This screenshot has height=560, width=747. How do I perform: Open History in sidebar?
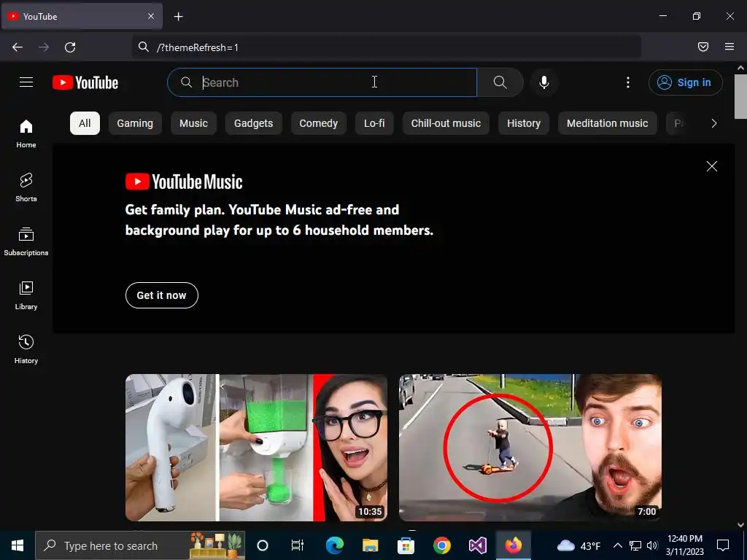click(26, 349)
